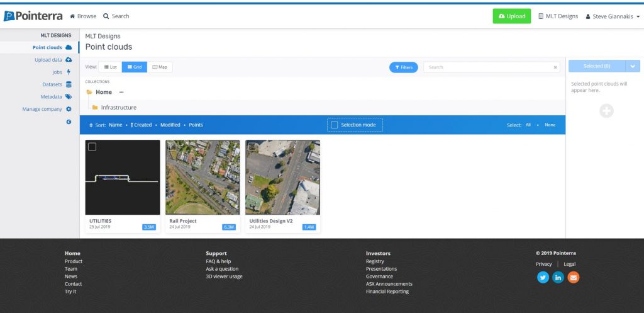
Task: Click the Twitter icon in the footer
Action: pos(543,277)
